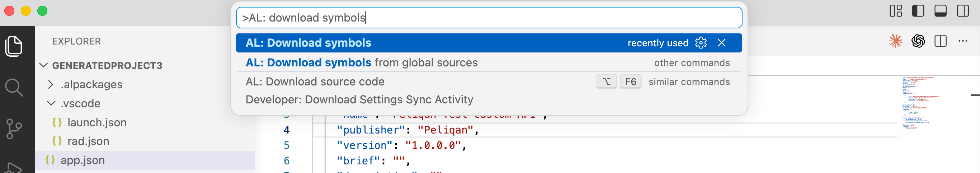Click the red close window button
The height and width of the screenshot is (173, 980).
pyautogui.click(x=9, y=11)
